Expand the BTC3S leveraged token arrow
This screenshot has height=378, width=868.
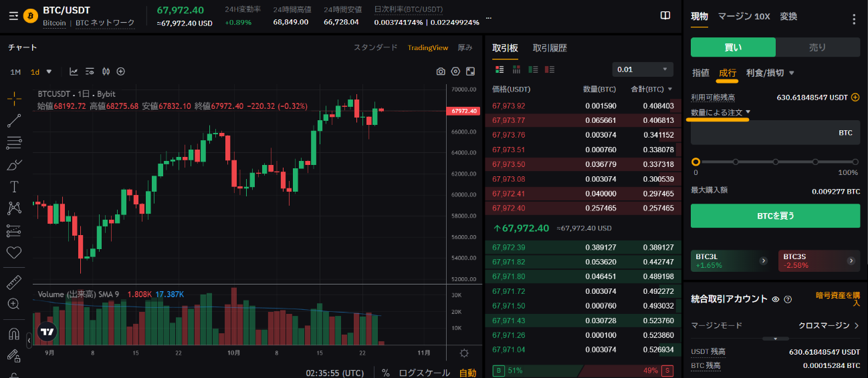(851, 261)
